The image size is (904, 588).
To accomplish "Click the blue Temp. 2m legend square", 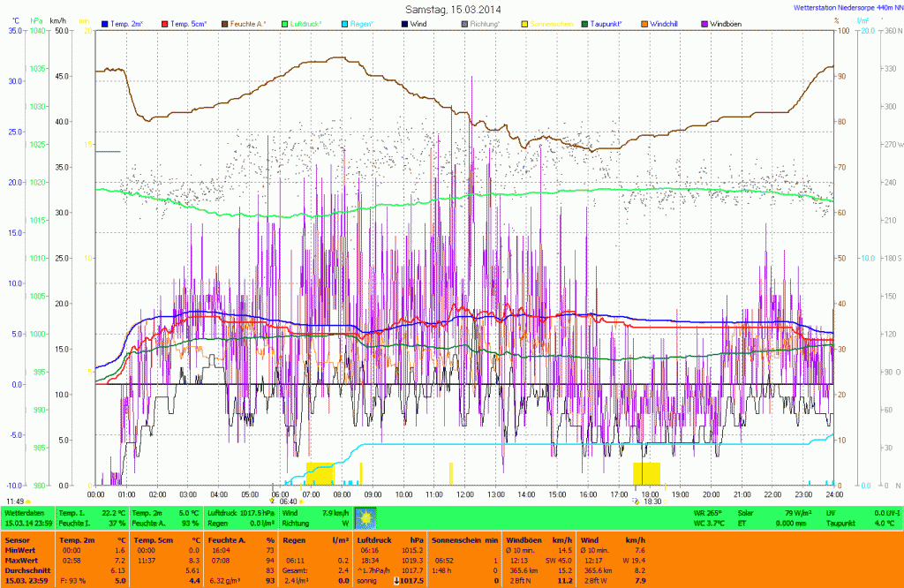I will (106, 23).
